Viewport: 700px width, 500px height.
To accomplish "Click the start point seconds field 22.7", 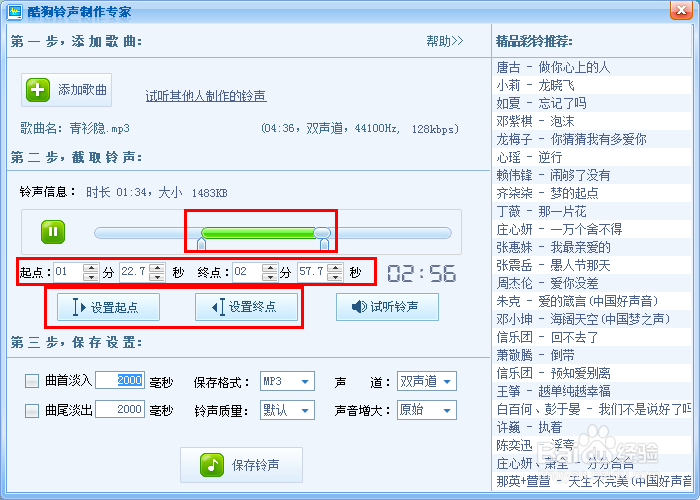I will (x=134, y=272).
